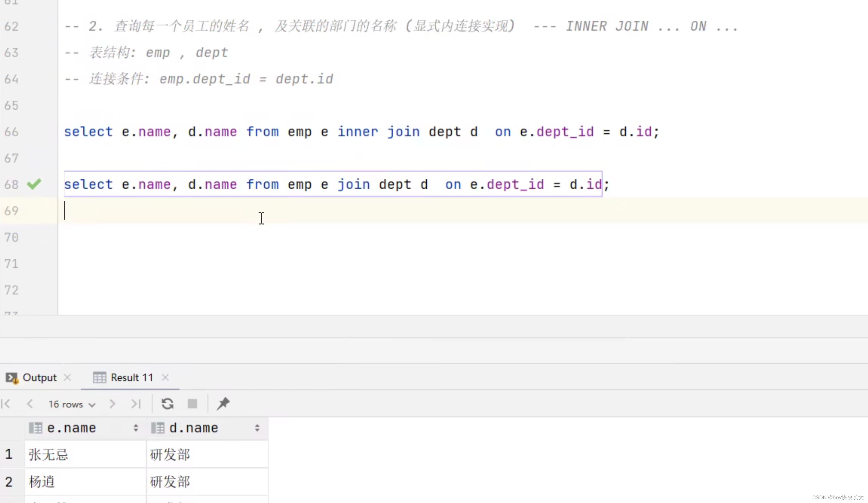
Task: Click the refresh/reload query icon
Action: coord(167,404)
